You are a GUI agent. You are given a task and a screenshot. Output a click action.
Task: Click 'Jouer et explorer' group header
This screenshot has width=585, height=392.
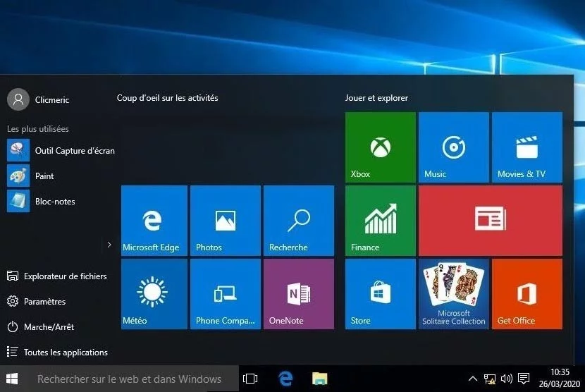click(x=376, y=98)
